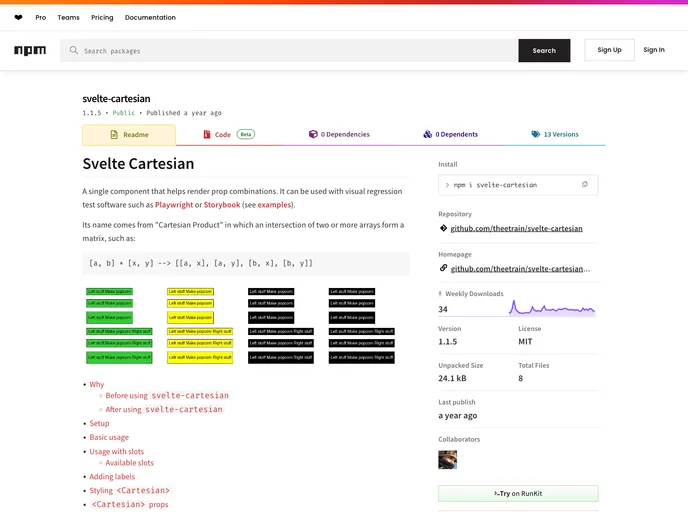Click the '34' weekly downloads value
Screen dimensions: 688x512
(x=443, y=309)
